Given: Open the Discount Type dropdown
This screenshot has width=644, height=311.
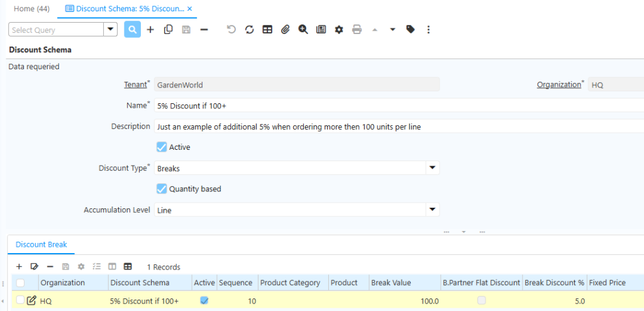Looking at the screenshot, I should (x=432, y=168).
